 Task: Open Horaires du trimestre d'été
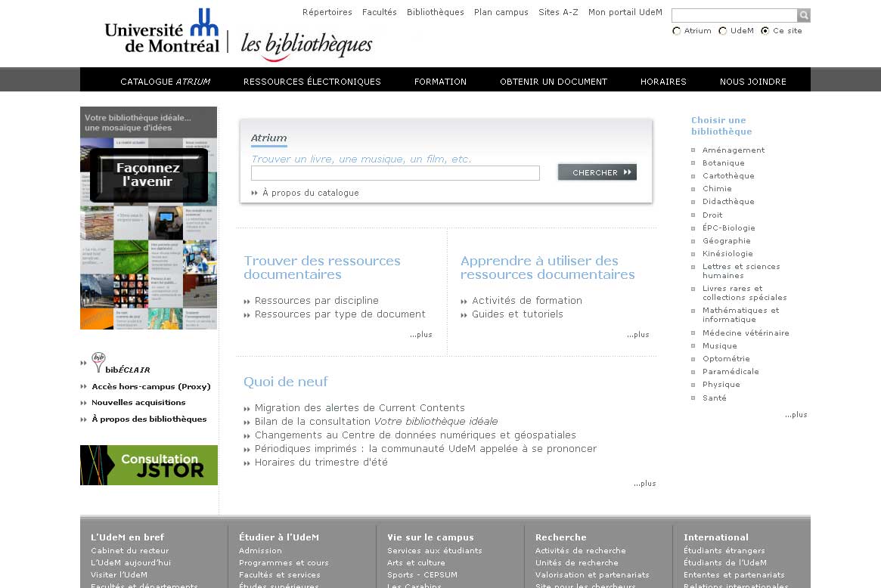[x=321, y=463]
